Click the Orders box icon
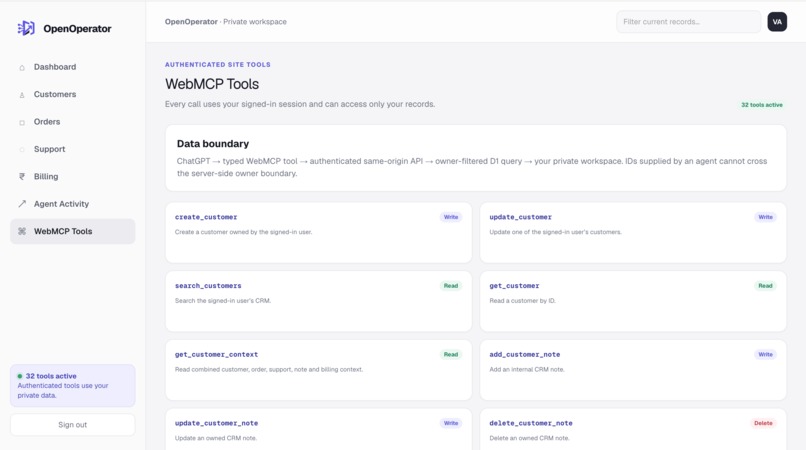 pyautogui.click(x=22, y=122)
